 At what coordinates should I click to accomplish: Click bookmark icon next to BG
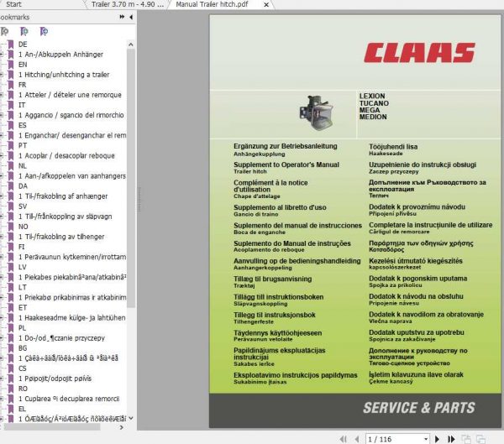click(x=11, y=348)
